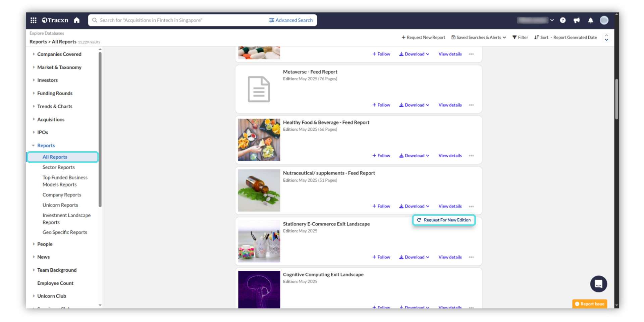Expand the Companies Covered section

(59, 54)
